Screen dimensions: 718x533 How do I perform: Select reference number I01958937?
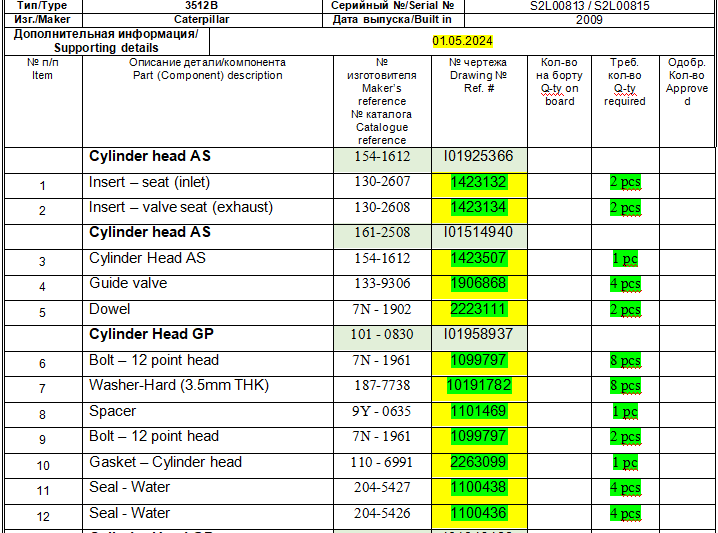coord(478,334)
